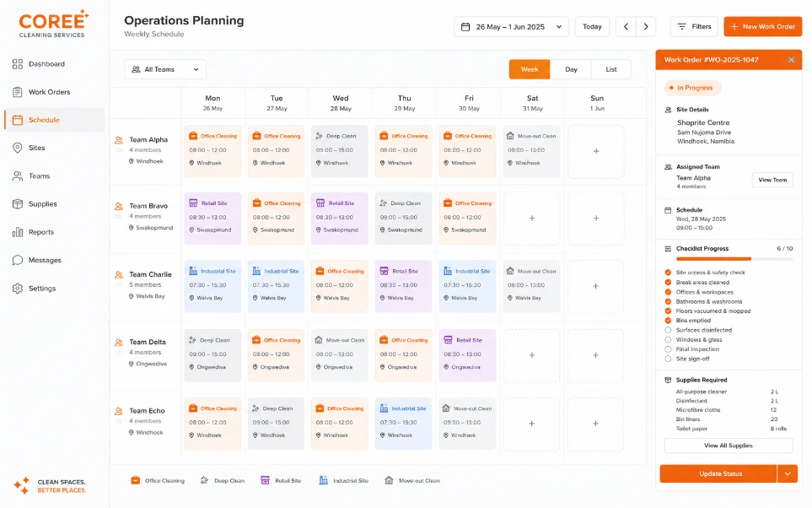Viewport: 812px width, 508px height.
Task: Click the Checklist Progress section icon
Action: (668, 249)
